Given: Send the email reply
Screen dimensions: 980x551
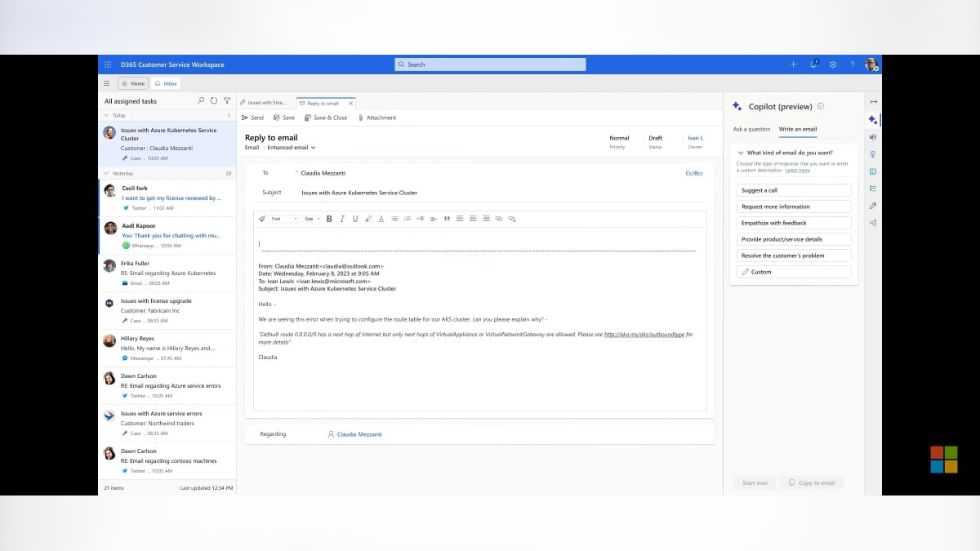Looking at the screenshot, I should [x=253, y=118].
